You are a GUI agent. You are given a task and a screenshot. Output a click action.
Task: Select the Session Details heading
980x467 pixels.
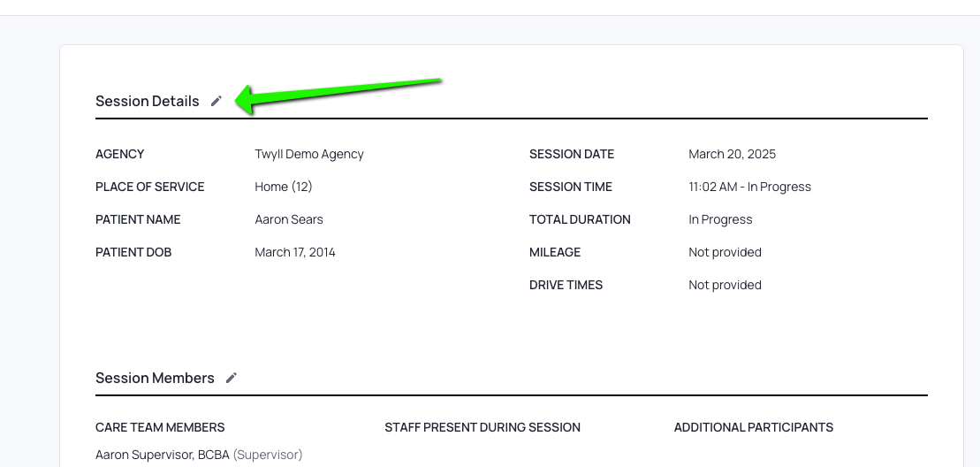tap(148, 101)
